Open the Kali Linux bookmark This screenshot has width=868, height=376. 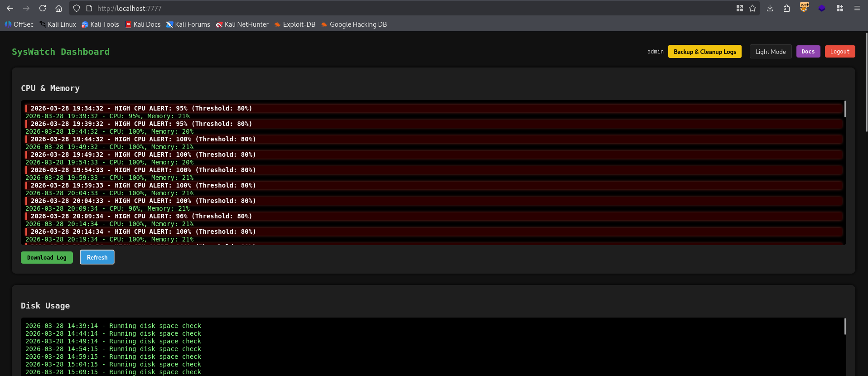coord(58,24)
